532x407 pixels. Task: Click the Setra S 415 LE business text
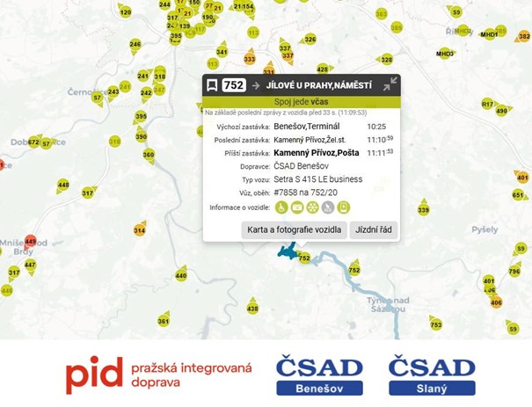tap(318, 179)
